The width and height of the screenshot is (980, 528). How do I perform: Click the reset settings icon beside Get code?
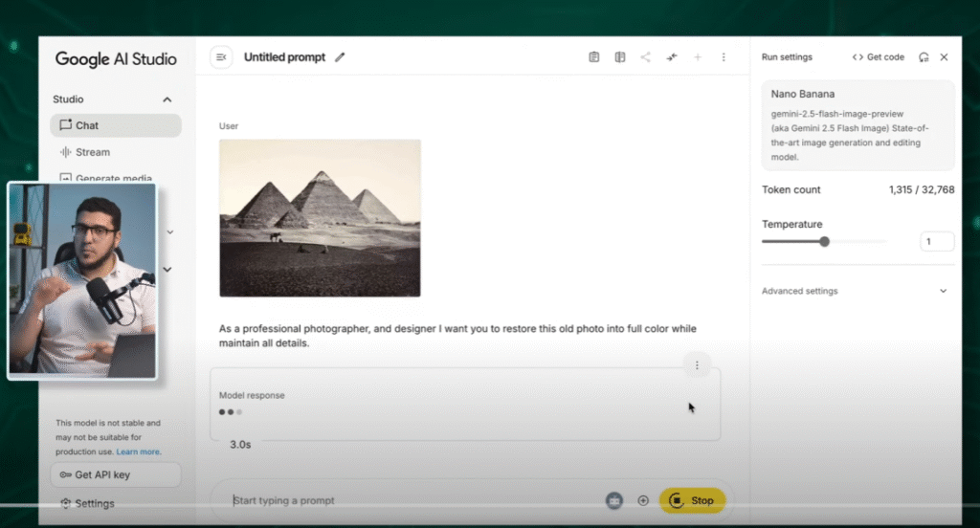click(924, 57)
